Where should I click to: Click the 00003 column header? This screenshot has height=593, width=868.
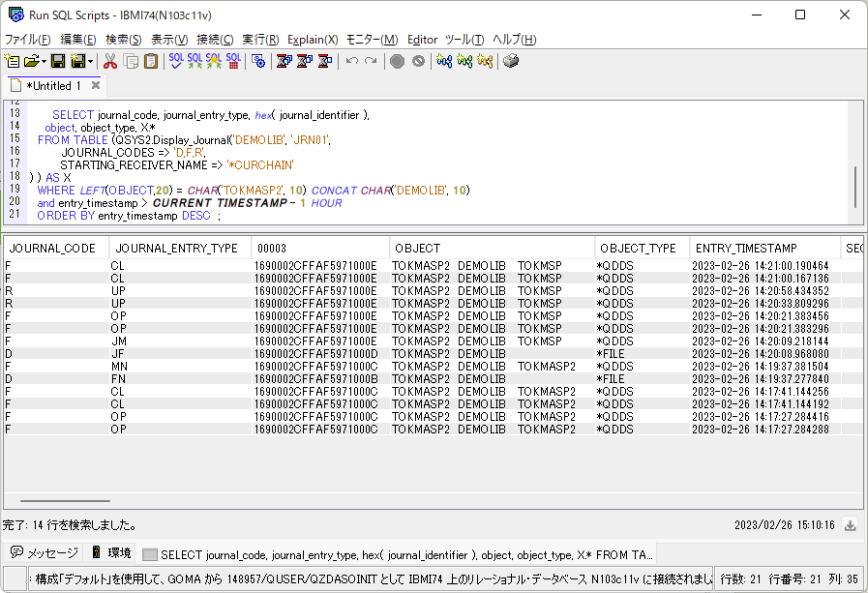[x=320, y=249]
